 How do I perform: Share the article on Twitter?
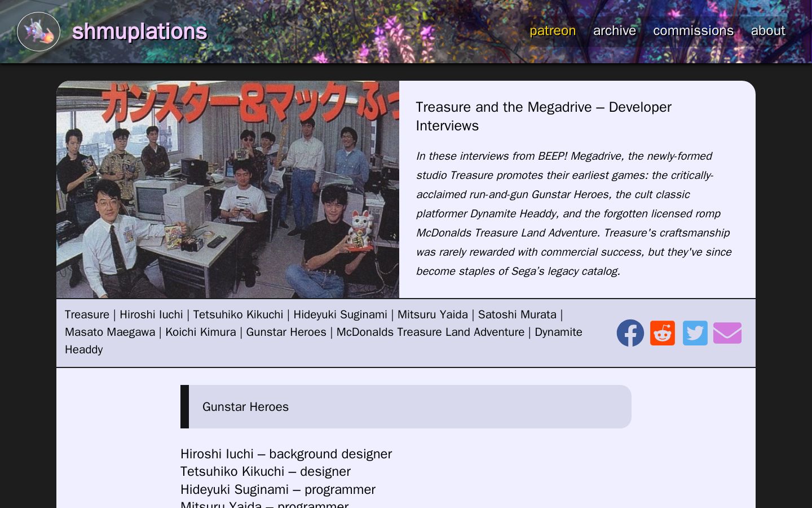pyautogui.click(x=695, y=333)
